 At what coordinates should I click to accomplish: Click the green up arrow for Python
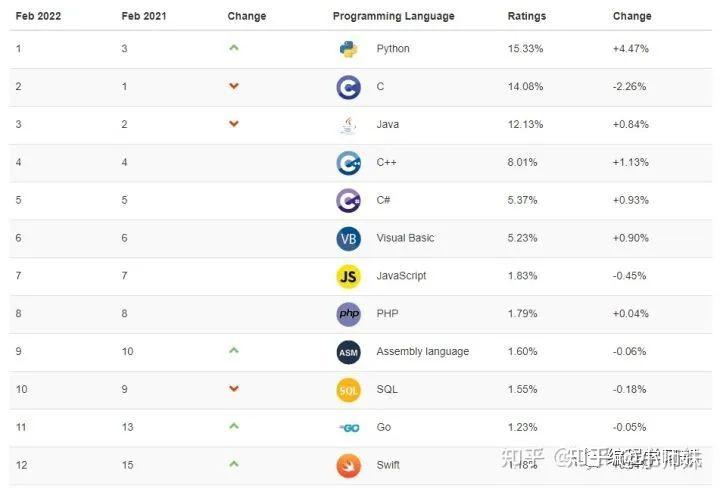pos(234,48)
